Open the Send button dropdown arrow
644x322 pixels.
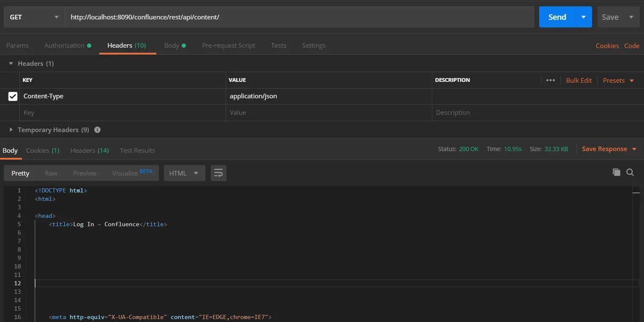[x=584, y=17]
